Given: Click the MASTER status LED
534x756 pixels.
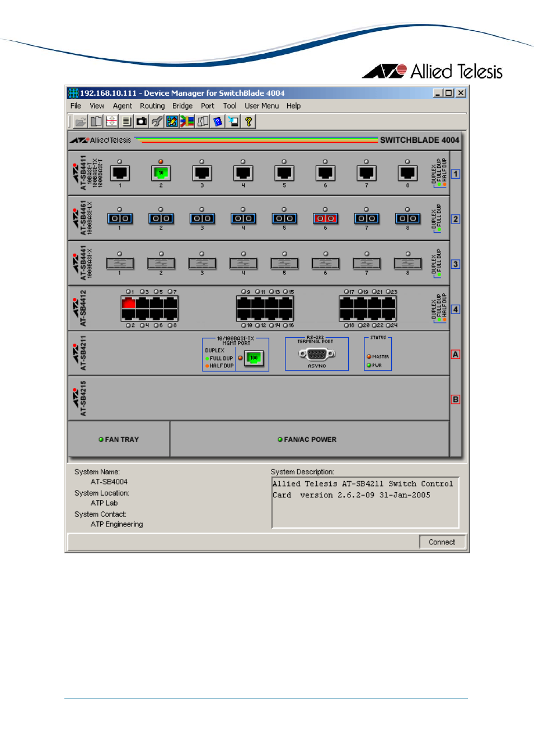Looking at the screenshot, I should 369,357.
